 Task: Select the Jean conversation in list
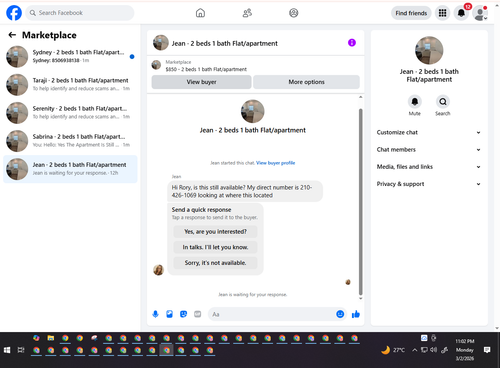pyautogui.click(x=70, y=169)
